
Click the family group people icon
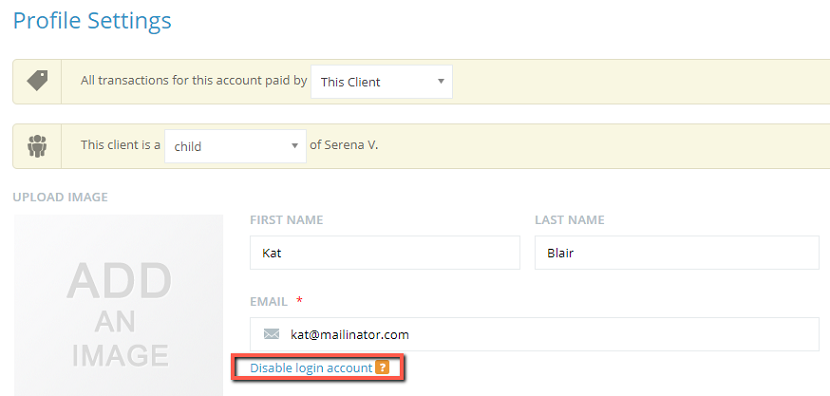(37, 146)
